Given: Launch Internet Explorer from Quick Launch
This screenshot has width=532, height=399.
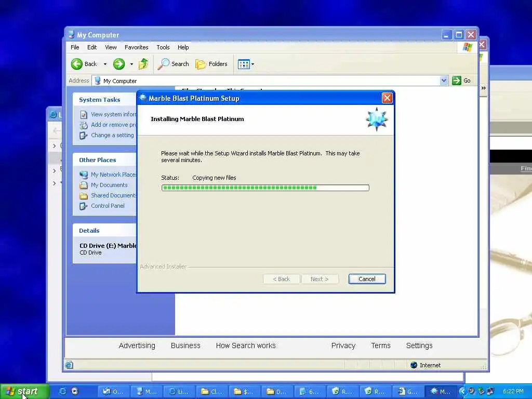Looking at the screenshot, I should [62, 392].
